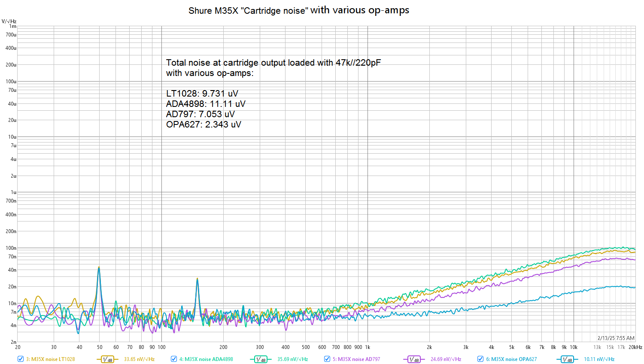This screenshot has height=364, width=644.
Task: Click the graph title 'Shure M35X Cartridge noise'
Action: click(299, 10)
